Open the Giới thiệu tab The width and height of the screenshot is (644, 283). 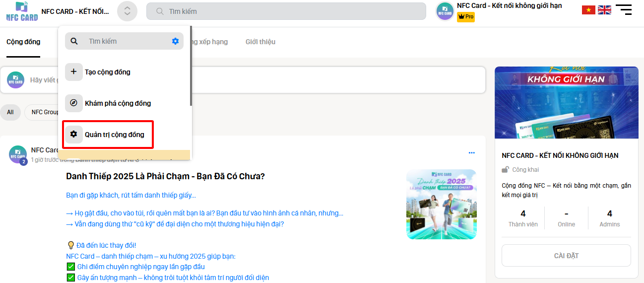tap(260, 42)
